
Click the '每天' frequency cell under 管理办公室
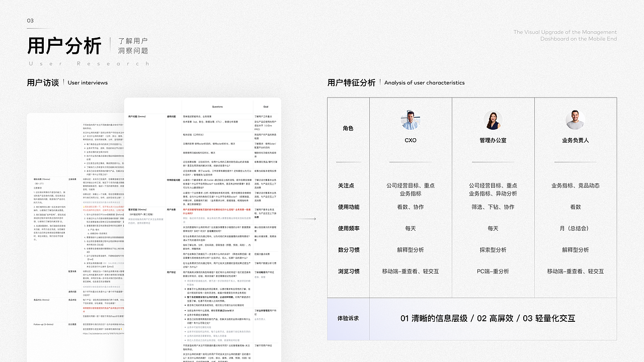click(493, 228)
